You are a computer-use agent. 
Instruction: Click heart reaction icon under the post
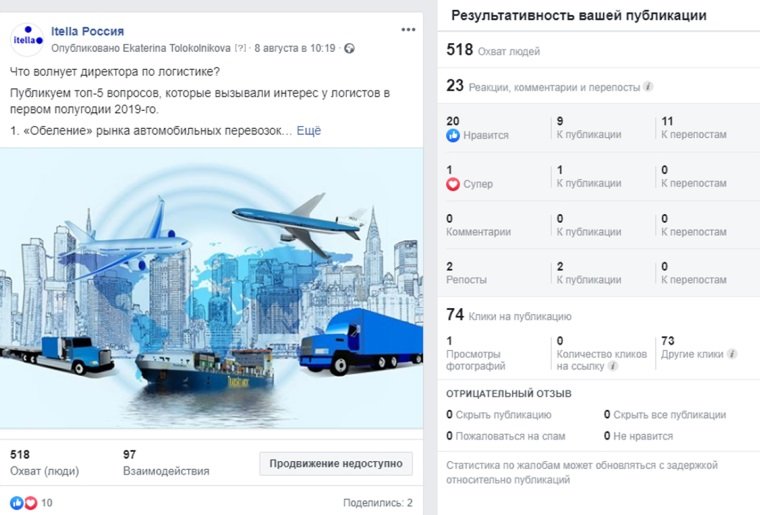pos(31,503)
